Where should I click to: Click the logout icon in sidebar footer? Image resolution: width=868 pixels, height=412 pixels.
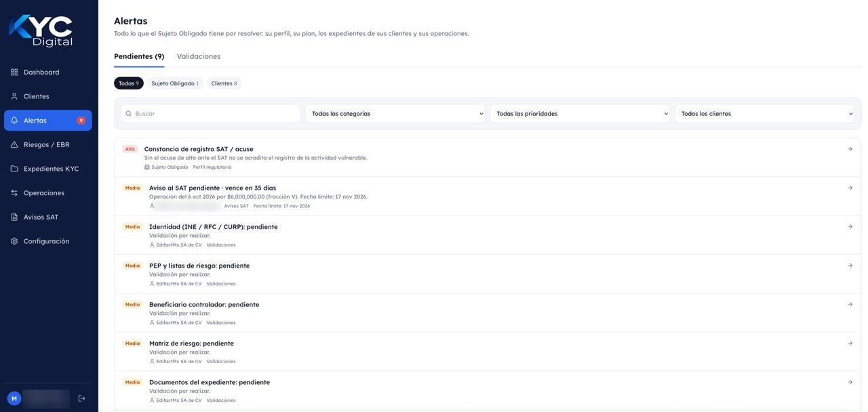pos(81,398)
